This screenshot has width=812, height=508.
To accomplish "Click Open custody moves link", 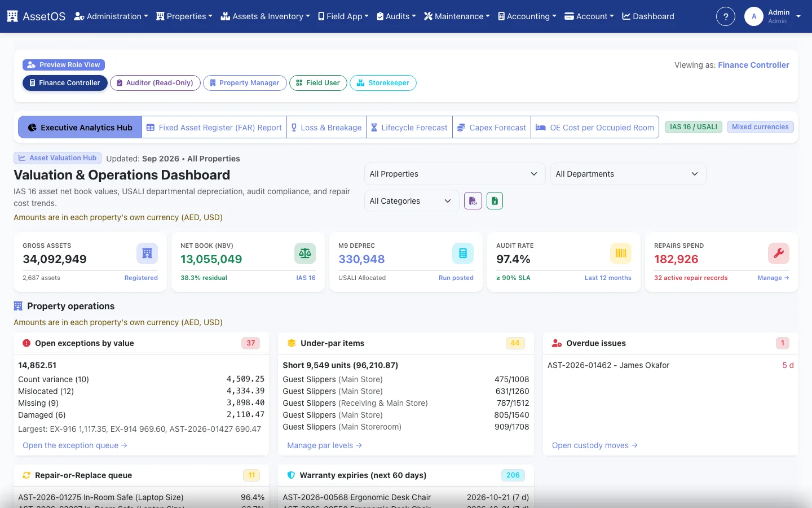I will [595, 445].
